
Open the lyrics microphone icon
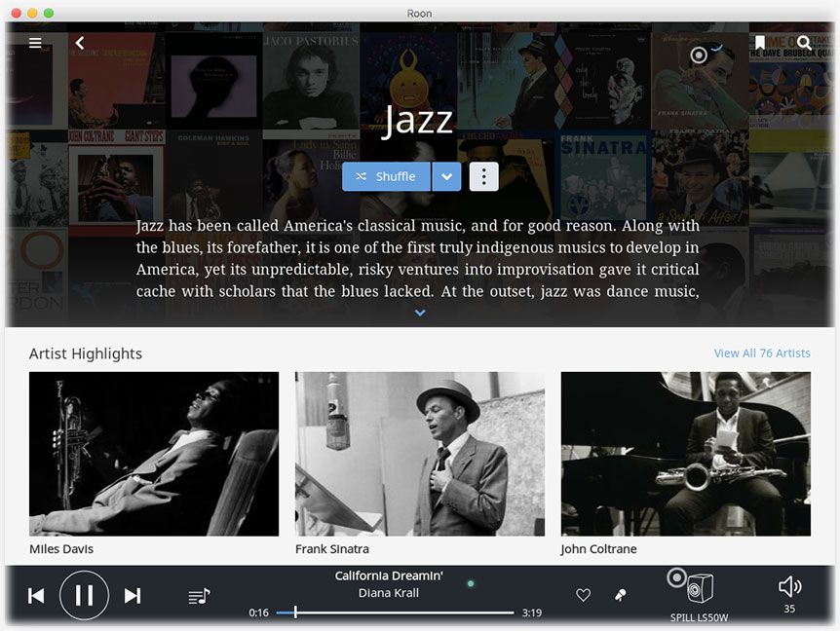tap(621, 595)
